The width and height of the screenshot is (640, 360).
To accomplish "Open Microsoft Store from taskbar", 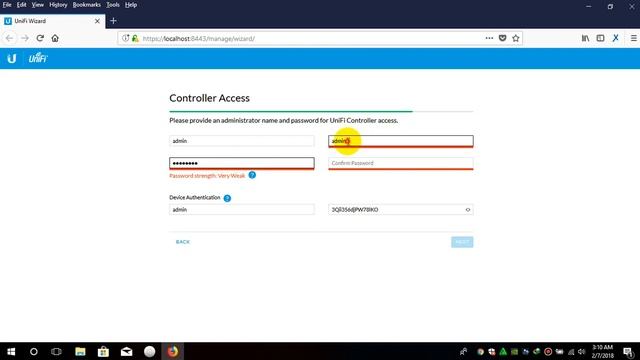I will tap(103, 351).
